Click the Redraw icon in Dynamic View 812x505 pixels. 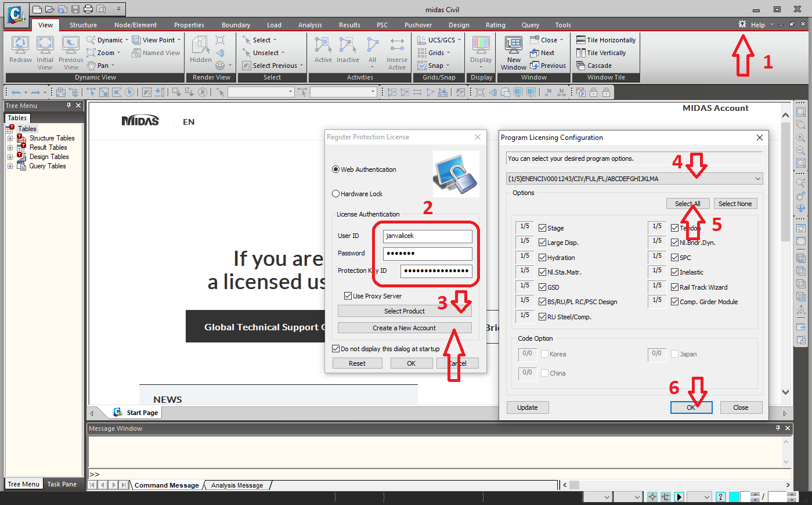click(20, 46)
